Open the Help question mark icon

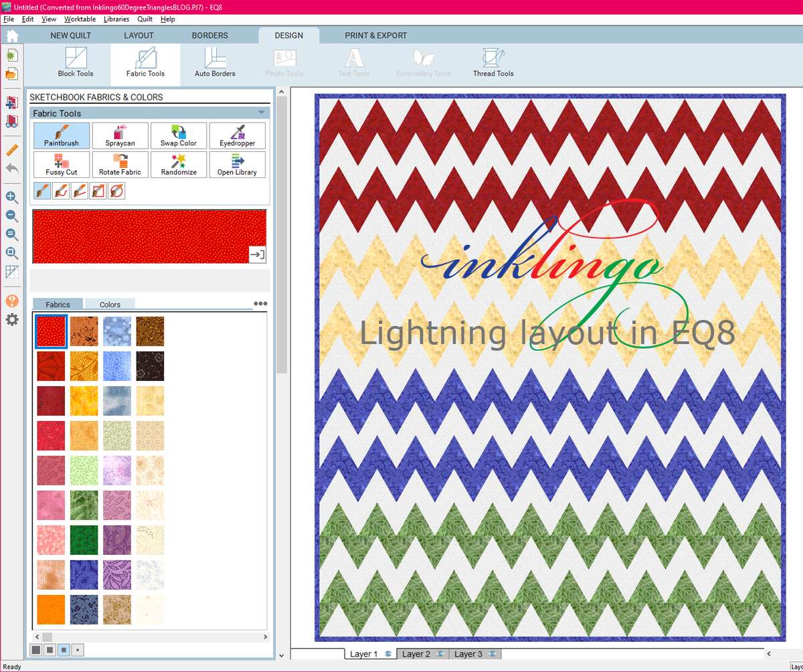[12, 301]
